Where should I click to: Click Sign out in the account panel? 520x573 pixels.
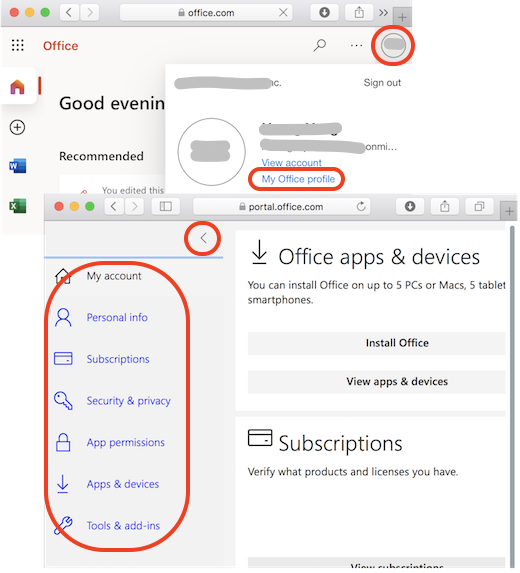(x=382, y=83)
